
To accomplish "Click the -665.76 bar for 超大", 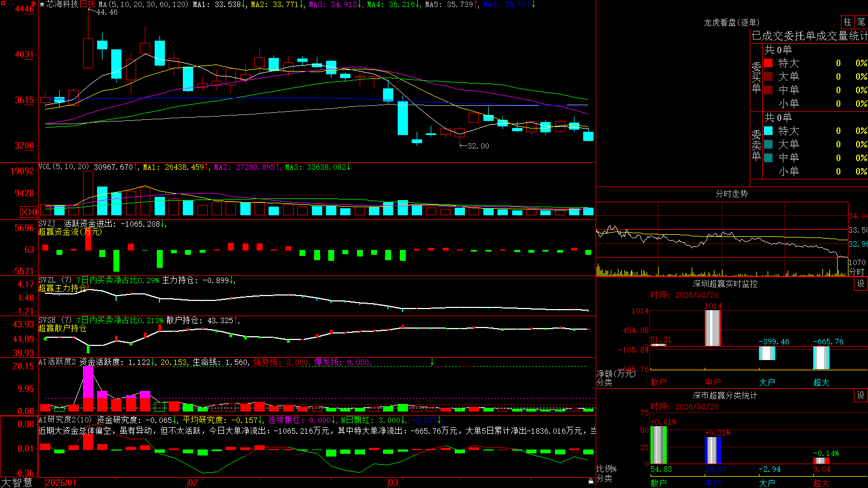I will point(821,358).
